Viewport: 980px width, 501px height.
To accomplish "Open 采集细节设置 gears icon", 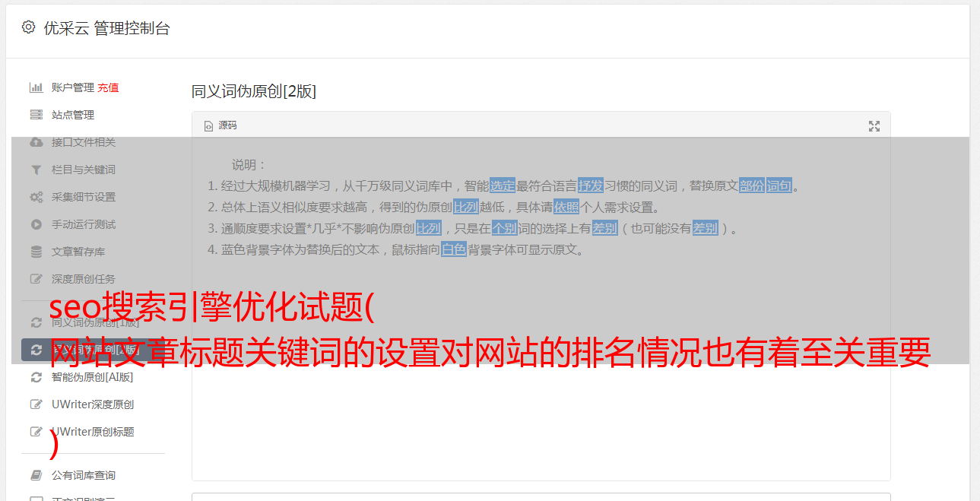I will coord(36,197).
